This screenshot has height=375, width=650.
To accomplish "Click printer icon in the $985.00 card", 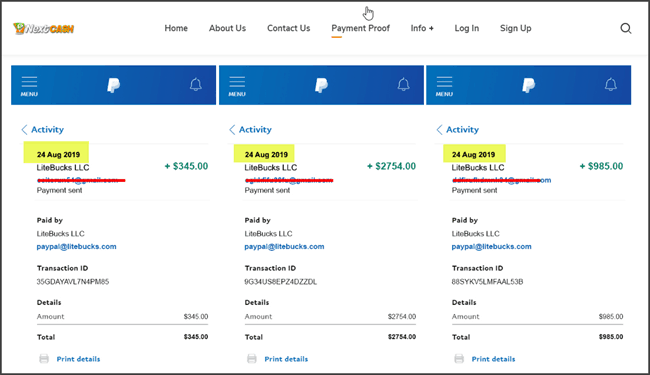I will click(x=459, y=359).
